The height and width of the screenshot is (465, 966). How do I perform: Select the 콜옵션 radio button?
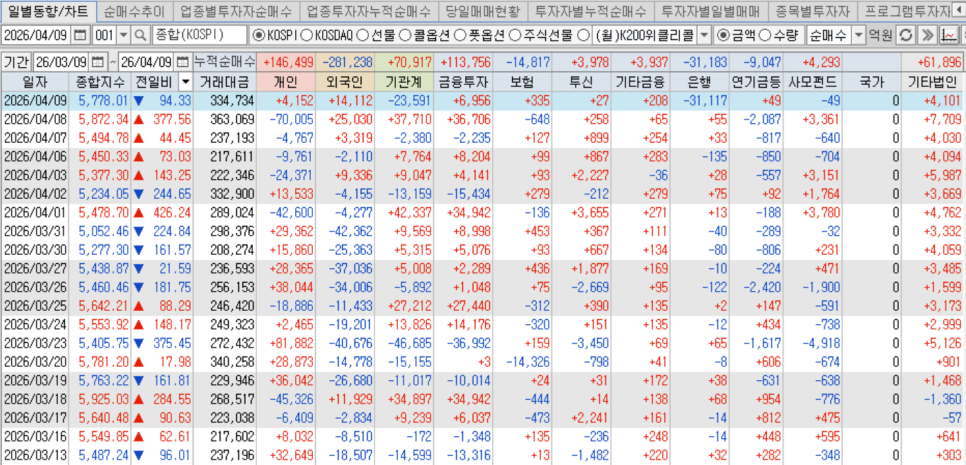pyautogui.click(x=407, y=35)
